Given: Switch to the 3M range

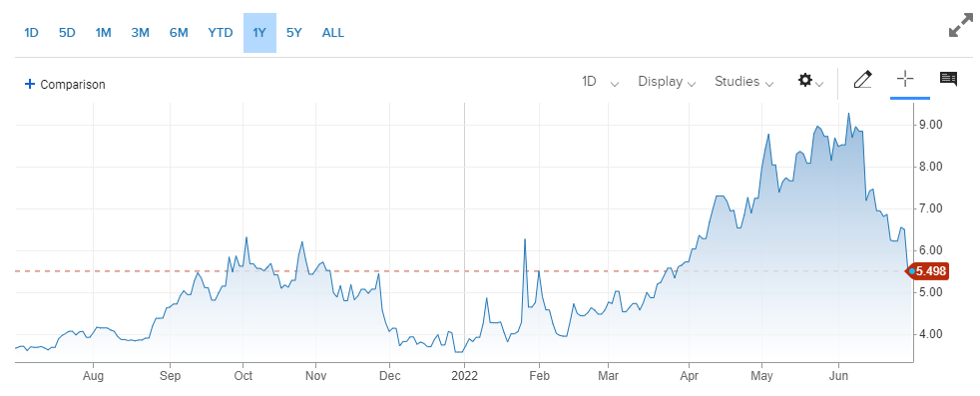Looking at the screenshot, I should [x=140, y=33].
